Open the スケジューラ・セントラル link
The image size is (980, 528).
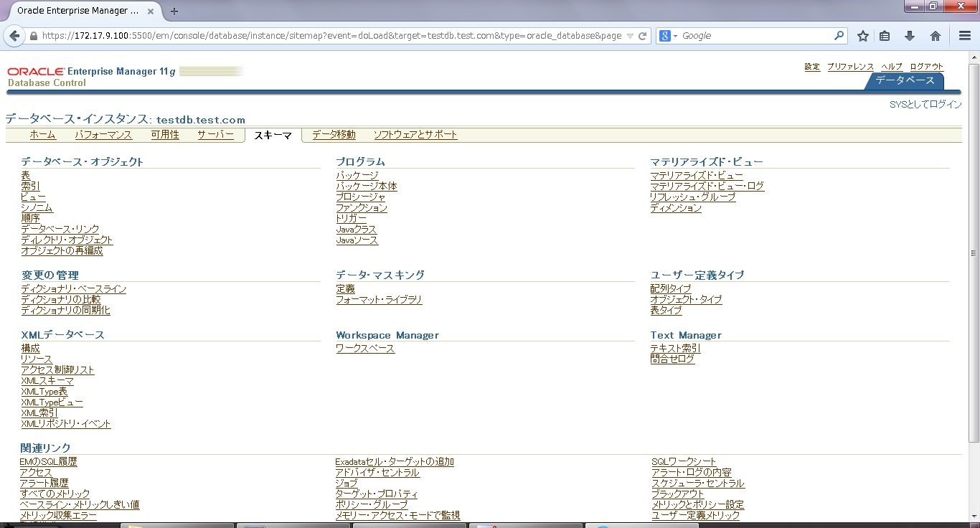pos(698,484)
